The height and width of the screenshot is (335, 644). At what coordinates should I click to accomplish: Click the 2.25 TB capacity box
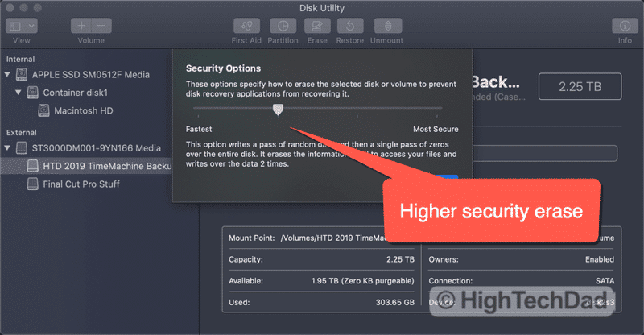[x=580, y=87]
